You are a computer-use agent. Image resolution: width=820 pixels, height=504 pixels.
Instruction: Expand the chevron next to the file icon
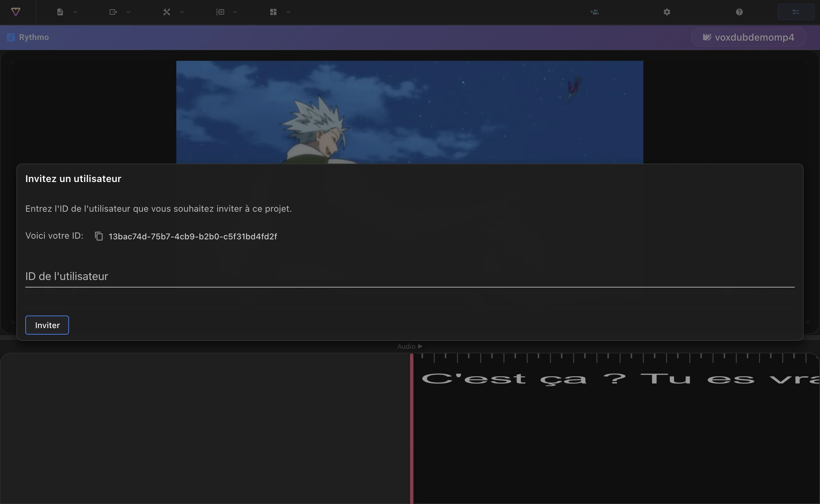(75, 12)
